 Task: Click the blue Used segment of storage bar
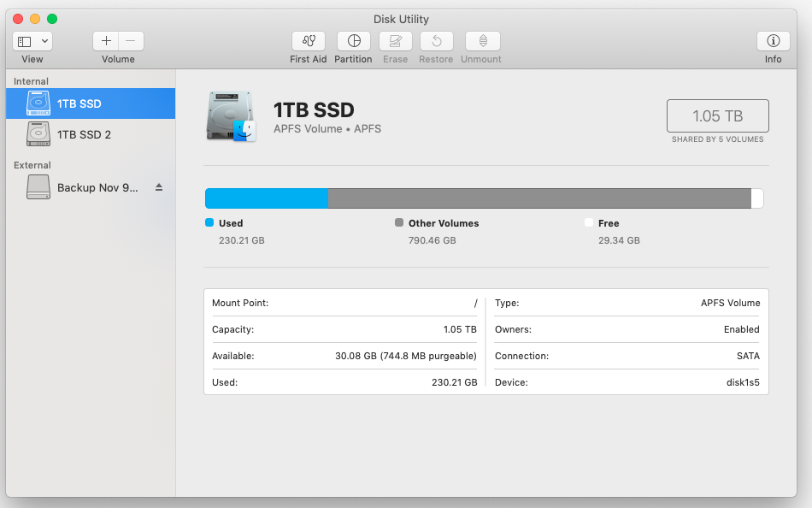coord(267,198)
